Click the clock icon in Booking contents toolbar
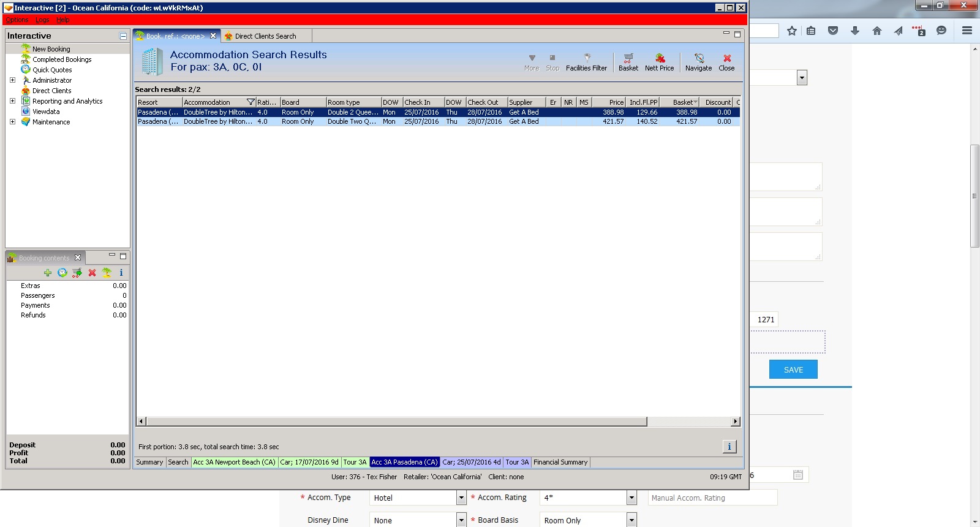The image size is (980, 527). (62, 273)
